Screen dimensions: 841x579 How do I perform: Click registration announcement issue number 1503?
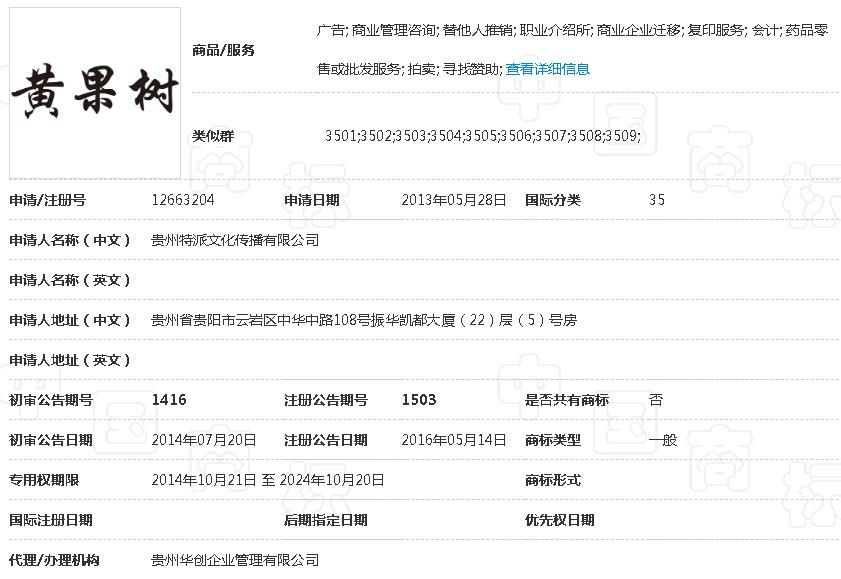point(419,400)
